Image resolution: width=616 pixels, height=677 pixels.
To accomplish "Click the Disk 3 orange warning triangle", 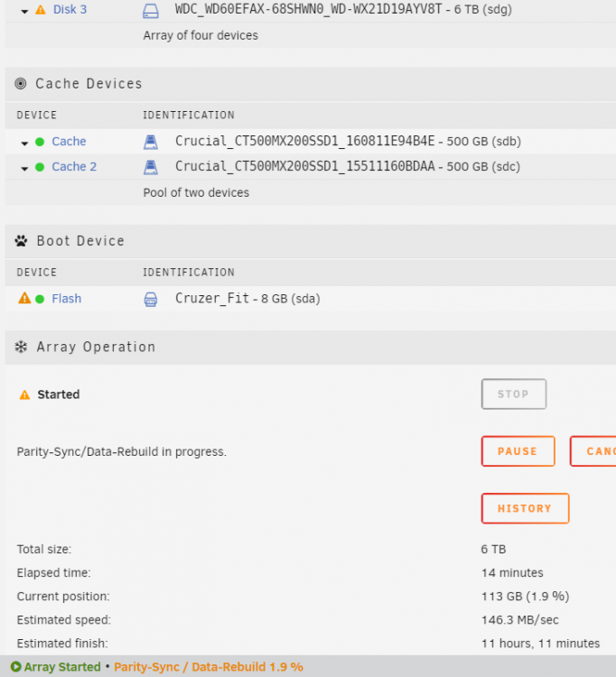I will (x=40, y=10).
